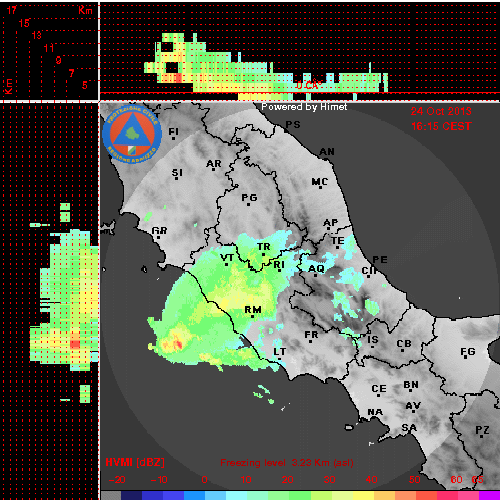
Task: Click the '7' km height label
Action: click(71, 73)
